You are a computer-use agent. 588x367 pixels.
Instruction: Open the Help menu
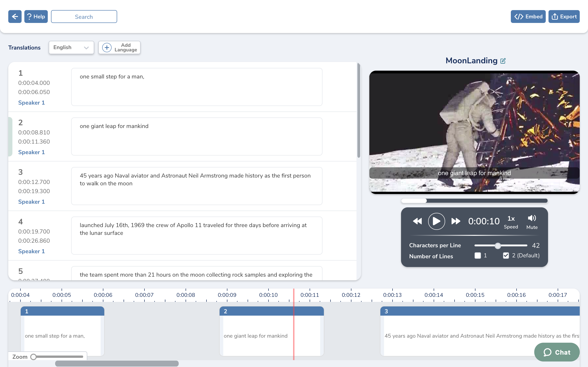pyautogui.click(x=36, y=17)
